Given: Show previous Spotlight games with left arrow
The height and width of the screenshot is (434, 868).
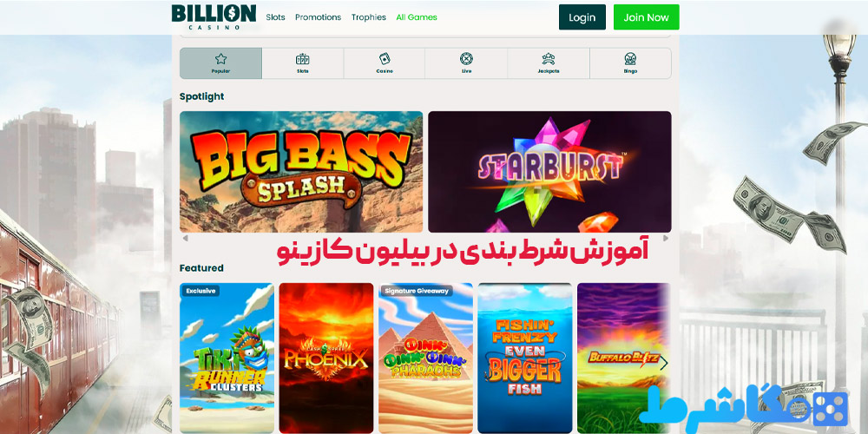Looking at the screenshot, I should point(185,239).
